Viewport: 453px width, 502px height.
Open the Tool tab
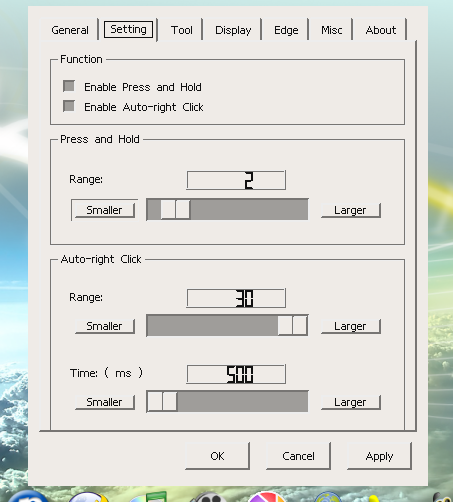(182, 30)
